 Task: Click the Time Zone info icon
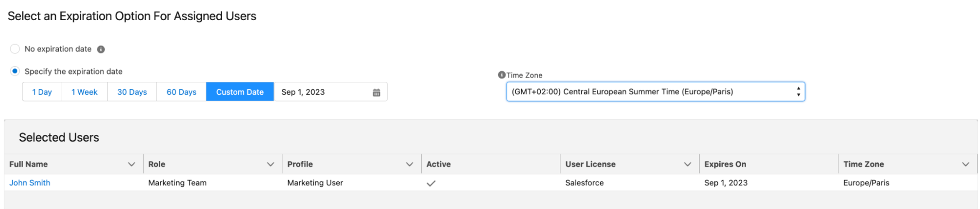(x=502, y=75)
